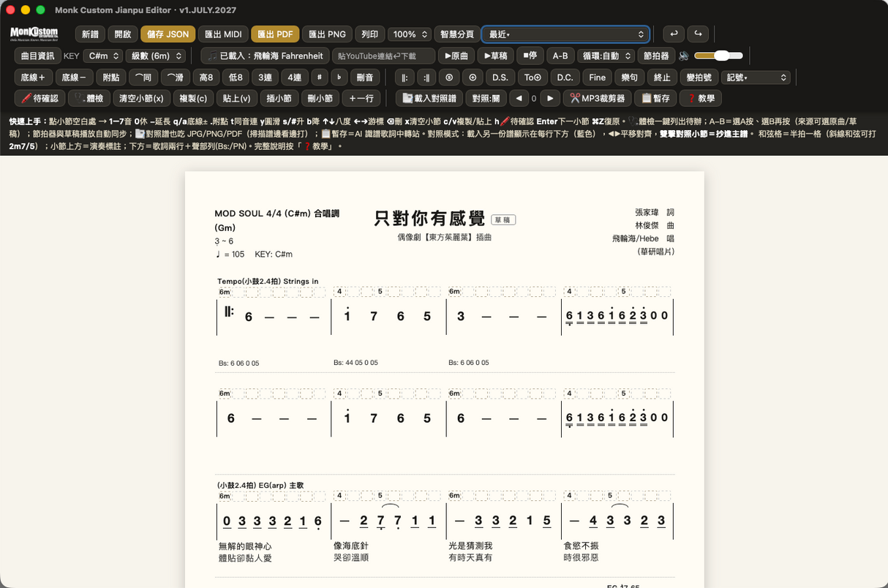Open 曲目資訊 song info
Image resolution: width=888 pixels, height=588 pixels.
tap(37, 56)
